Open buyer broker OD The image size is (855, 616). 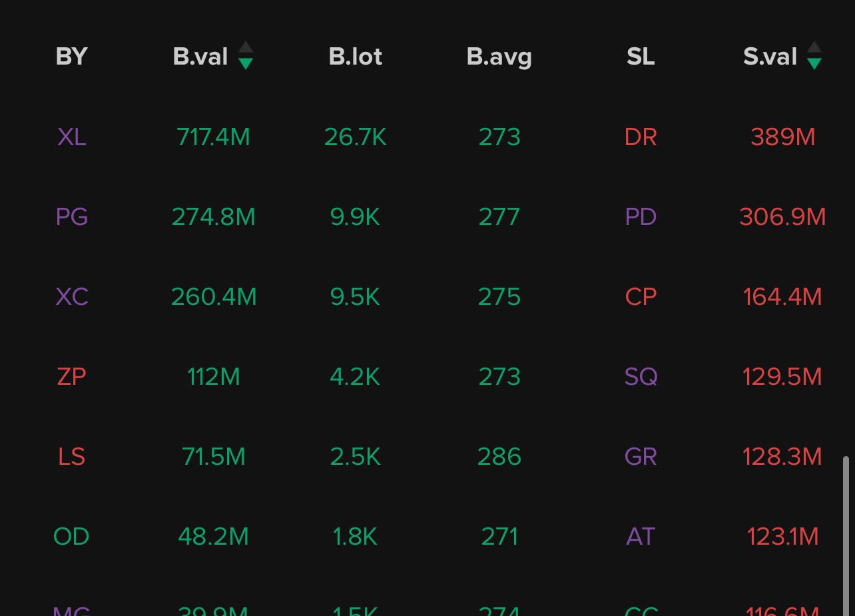72,537
